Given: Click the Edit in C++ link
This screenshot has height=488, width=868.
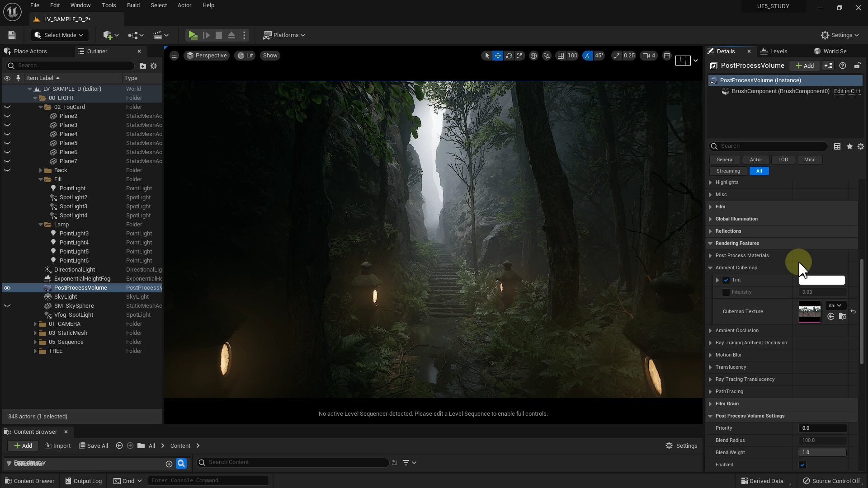Looking at the screenshot, I should [847, 91].
